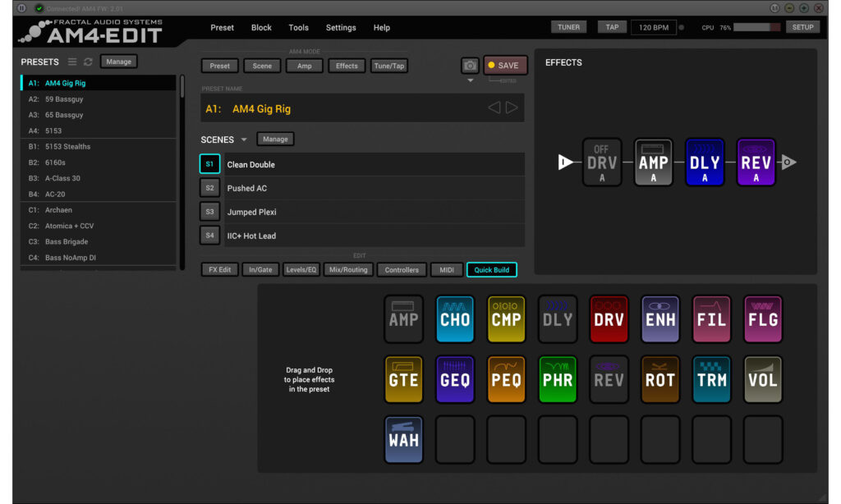841x504 pixels.
Task: Select the CHO chorus block in Quick Build
Action: pyautogui.click(x=455, y=319)
